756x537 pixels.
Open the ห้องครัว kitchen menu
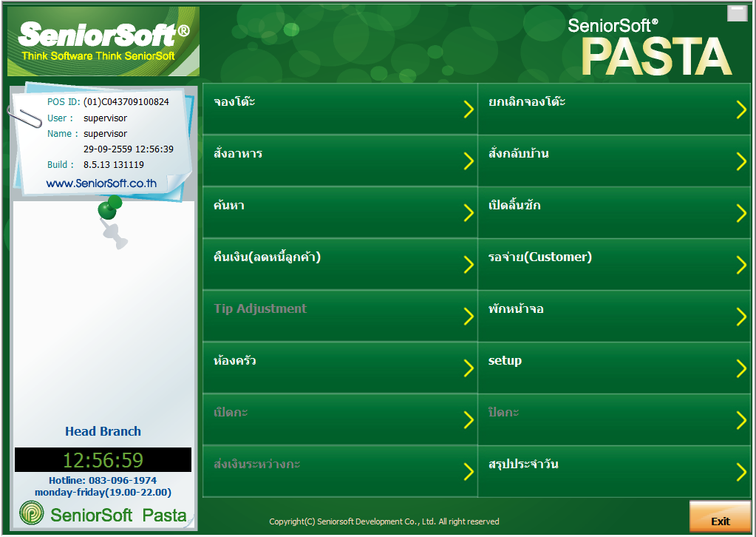pos(340,368)
